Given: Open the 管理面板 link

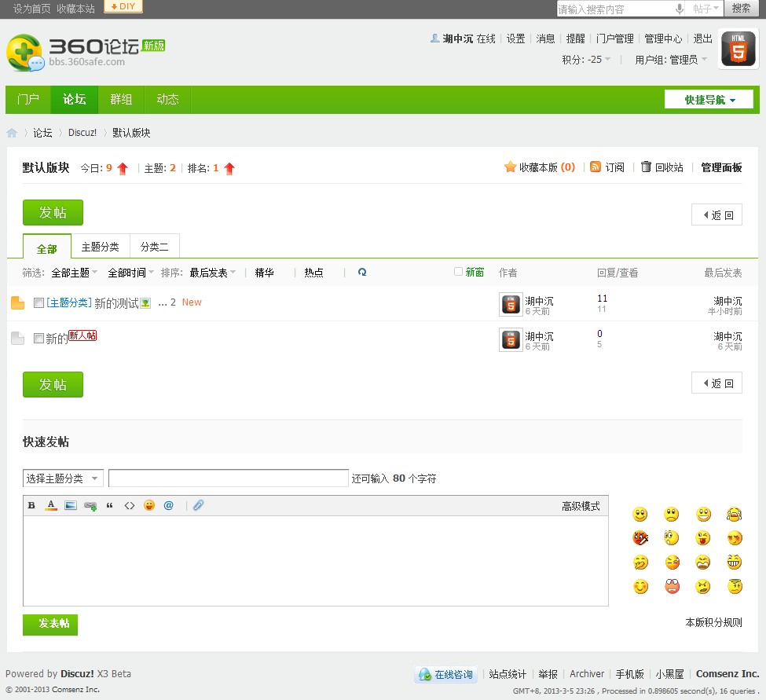Looking at the screenshot, I should [721, 167].
